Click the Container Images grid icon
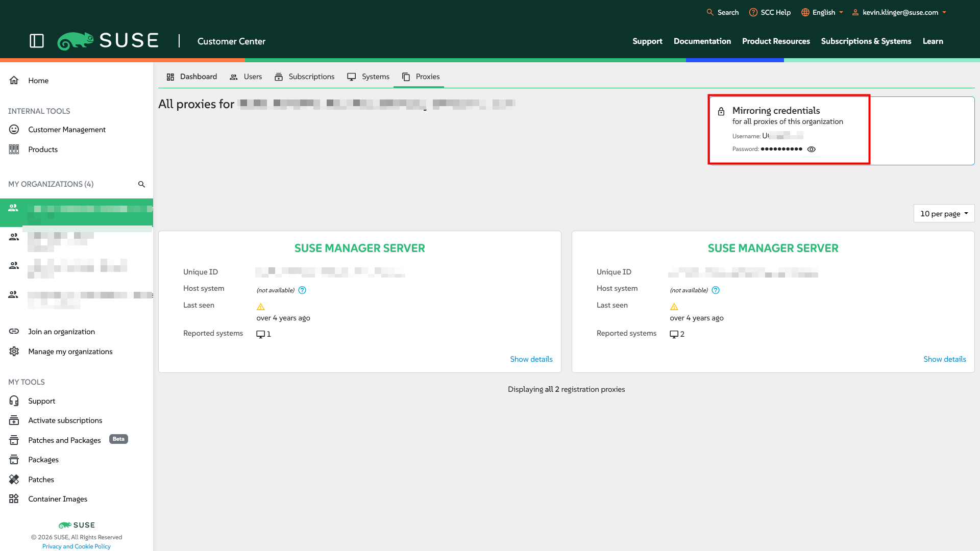The image size is (980, 551). point(14,499)
